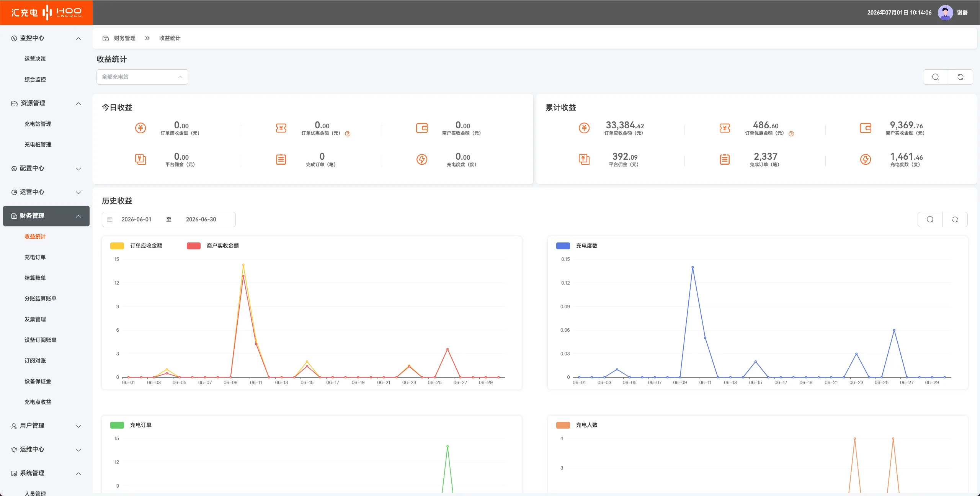Click the datetime 2026年07月01日 10:14:06
Screen dimensions: 980x496
click(899, 13)
